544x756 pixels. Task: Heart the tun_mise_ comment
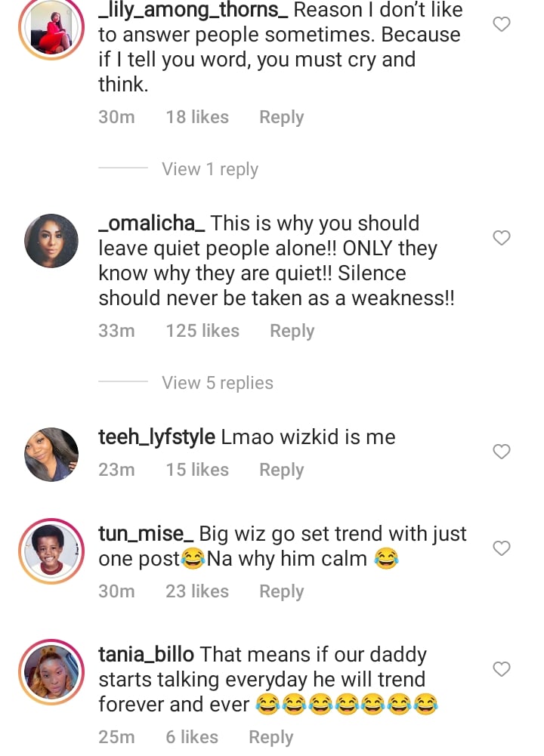click(x=502, y=548)
